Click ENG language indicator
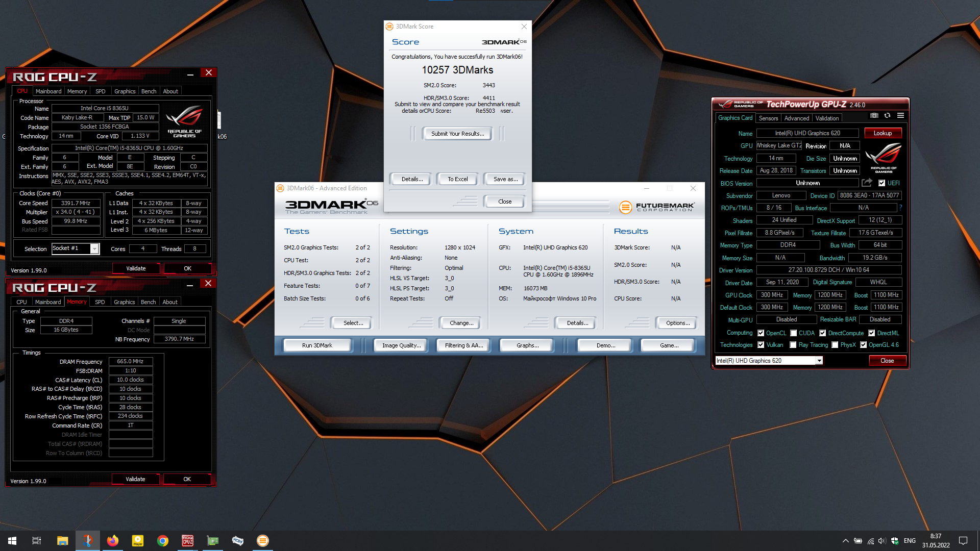The height and width of the screenshot is (551, 980). [910, 541]
